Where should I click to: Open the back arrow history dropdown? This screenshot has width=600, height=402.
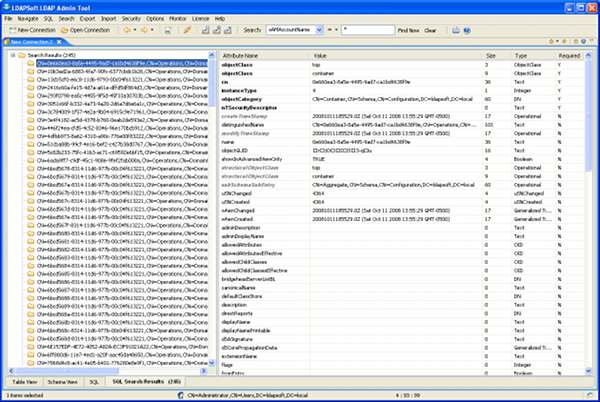(135, 30)
